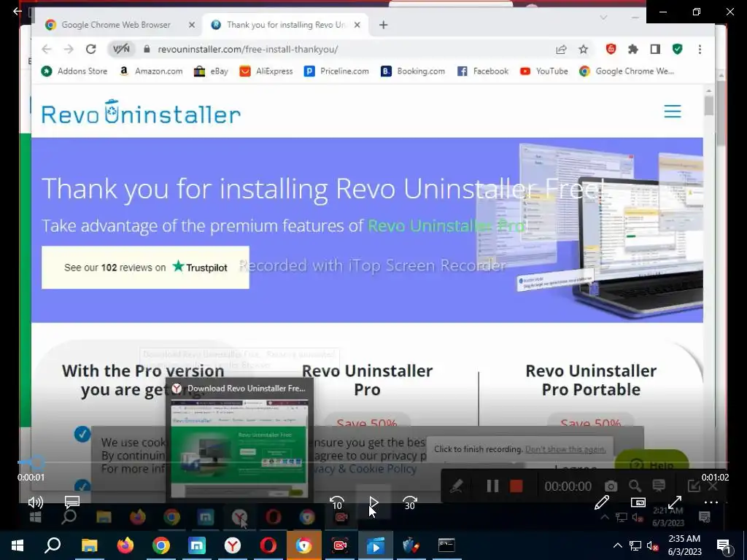Follow the green Revo Uninstaller Pro link
This screenshot has width=747, height=560.
click(x=446, y=225)
